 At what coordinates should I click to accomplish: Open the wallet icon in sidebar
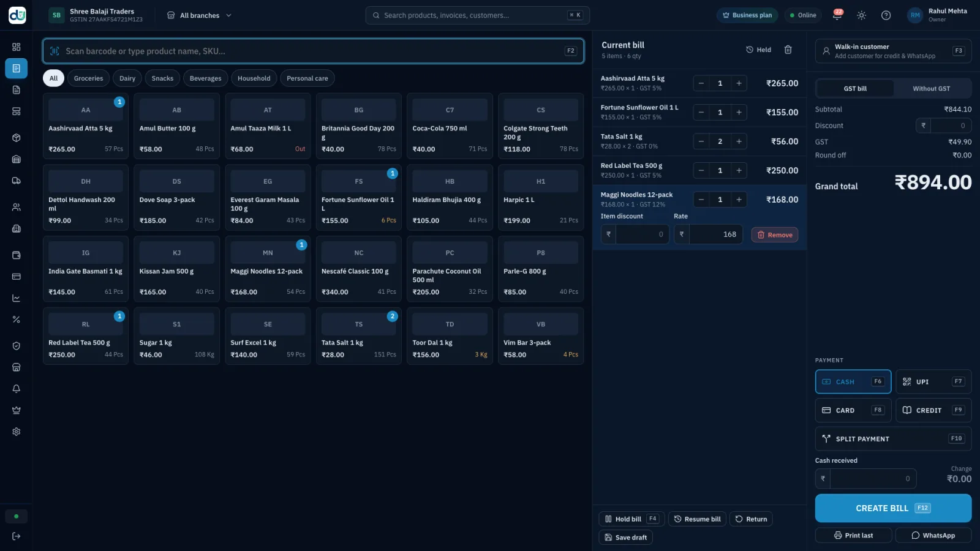click(x=17, y=255)
